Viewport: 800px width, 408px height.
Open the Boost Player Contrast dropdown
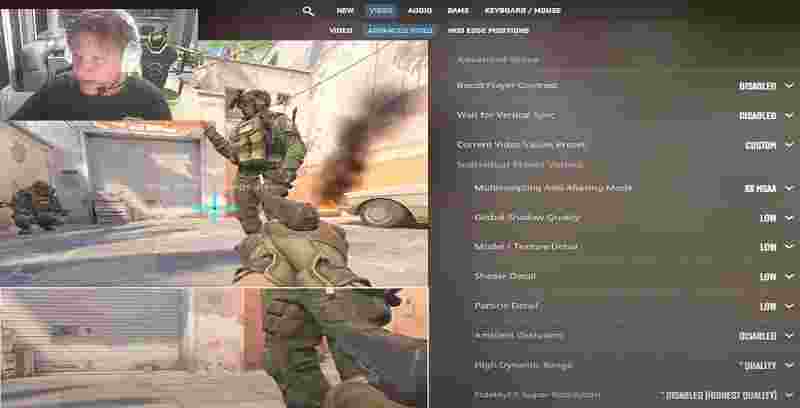(766, 86)
